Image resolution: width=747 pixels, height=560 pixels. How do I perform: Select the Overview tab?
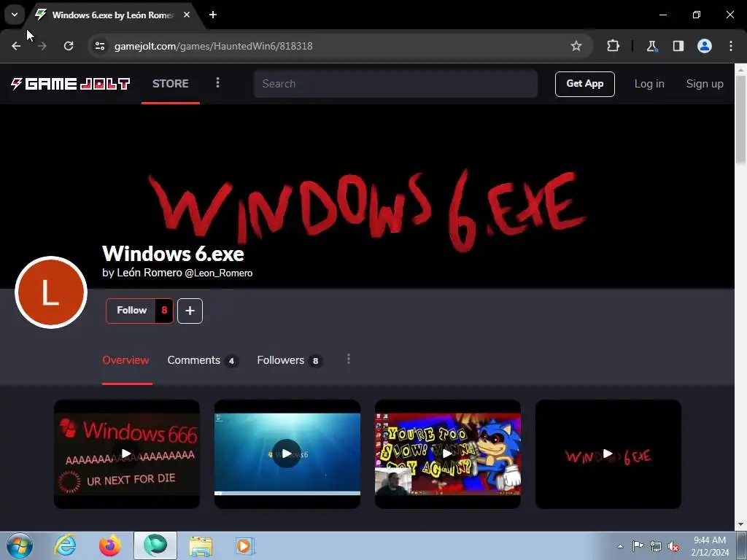(x=125, y=360)
